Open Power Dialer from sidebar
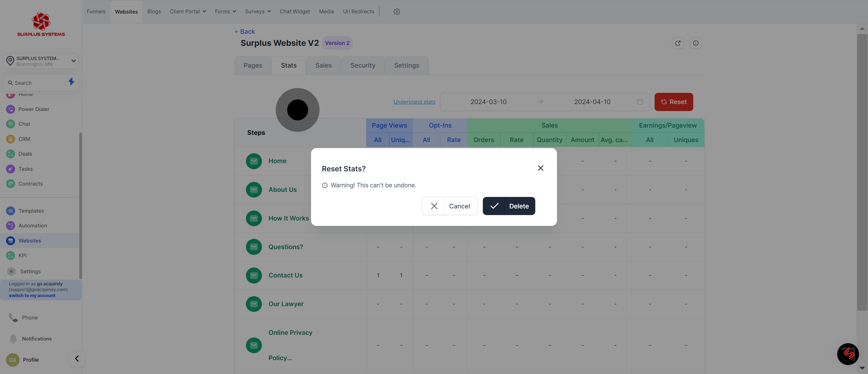The width and height of the screenshot is (868, 374). (34, 109)
